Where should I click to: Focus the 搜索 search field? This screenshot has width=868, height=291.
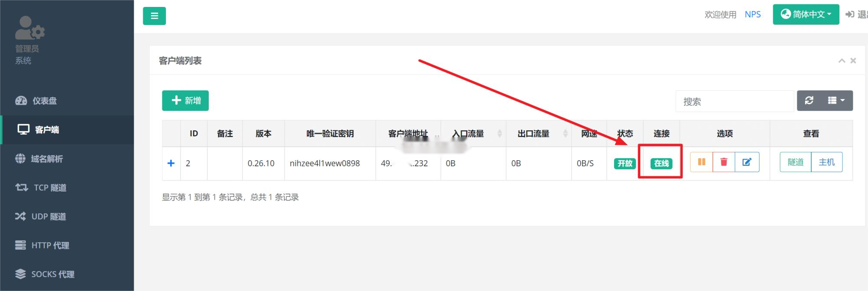[x=735, y=101]
